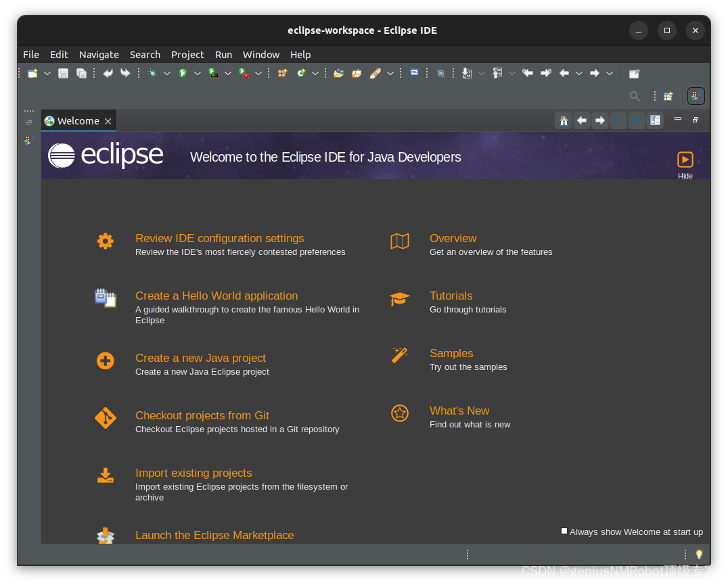Hide the Welcome overlay using the Hide button
Viewport: 728px width, 585px height.
685,163
